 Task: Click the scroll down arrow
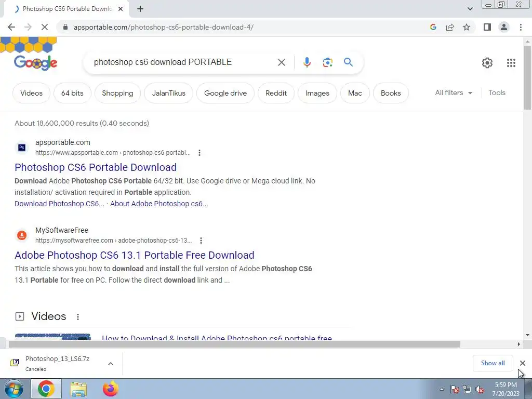(527, 335)
